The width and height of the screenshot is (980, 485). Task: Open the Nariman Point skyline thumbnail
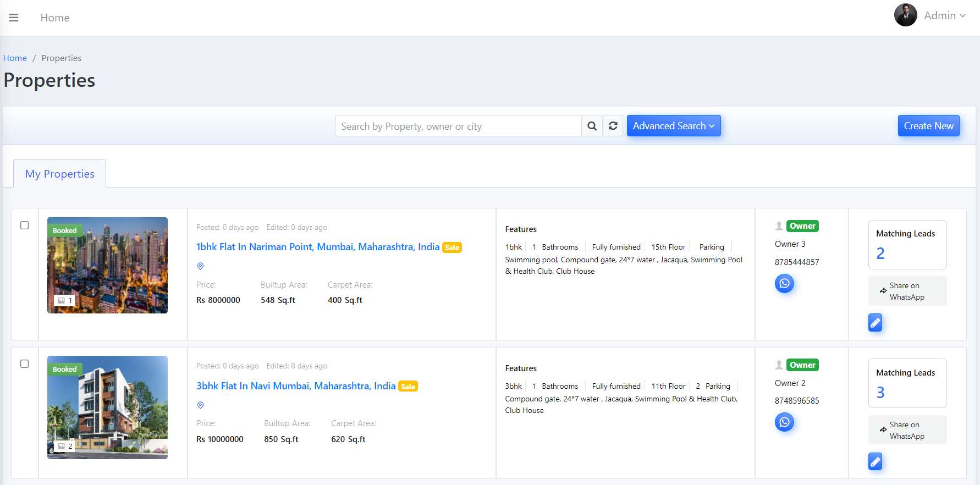click(x=107, y=265)
